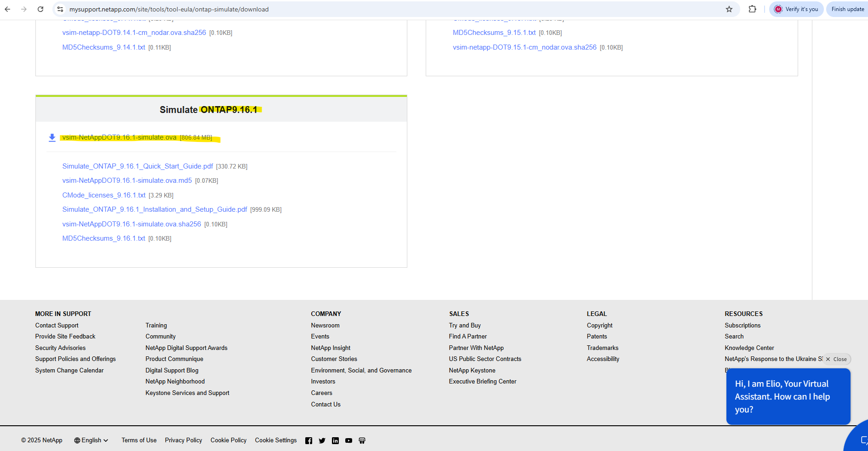868x451 pixels.
Task: Open US Public Sector Contracts
Action: [x=485, y=359]
